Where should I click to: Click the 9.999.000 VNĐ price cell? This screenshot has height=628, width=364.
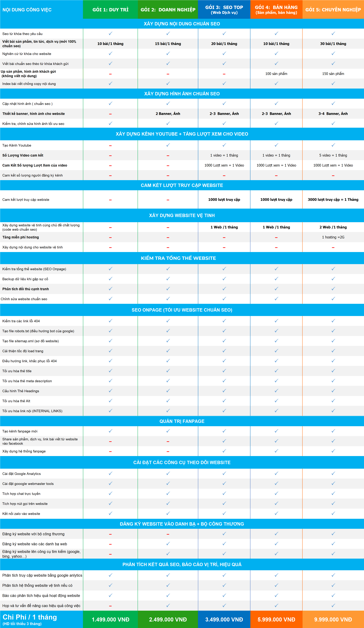tap(333, 619)
